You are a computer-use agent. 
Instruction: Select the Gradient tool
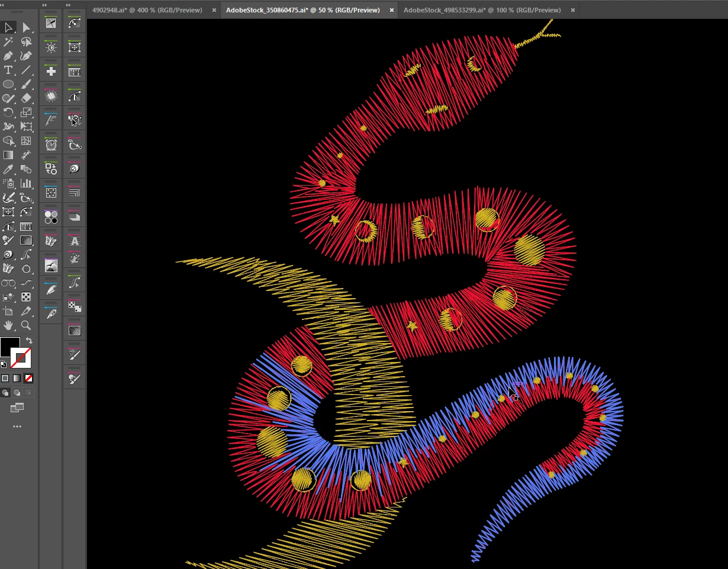8,155
